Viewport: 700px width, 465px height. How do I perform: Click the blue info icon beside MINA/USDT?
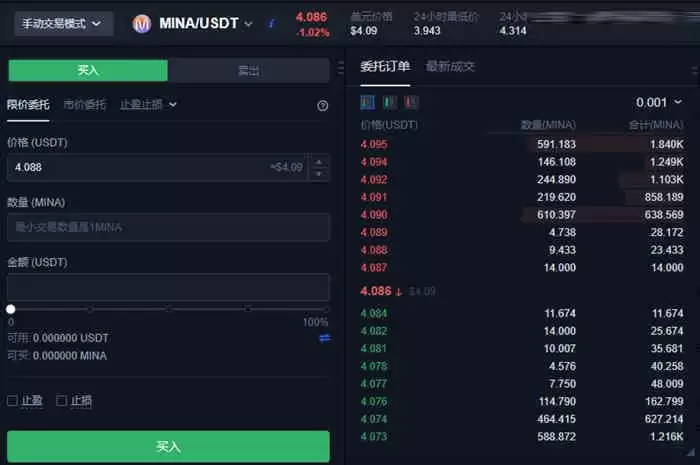[271, 23]
